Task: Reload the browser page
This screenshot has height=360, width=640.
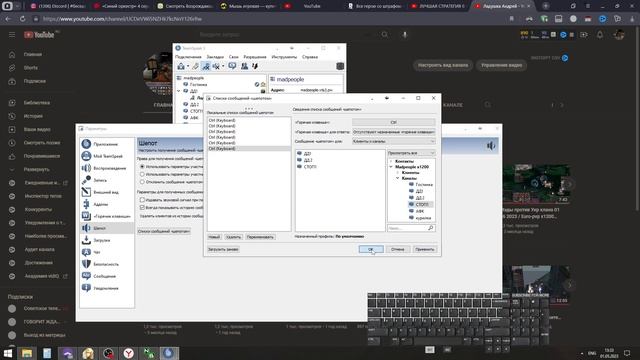Action: coord(22,19)
